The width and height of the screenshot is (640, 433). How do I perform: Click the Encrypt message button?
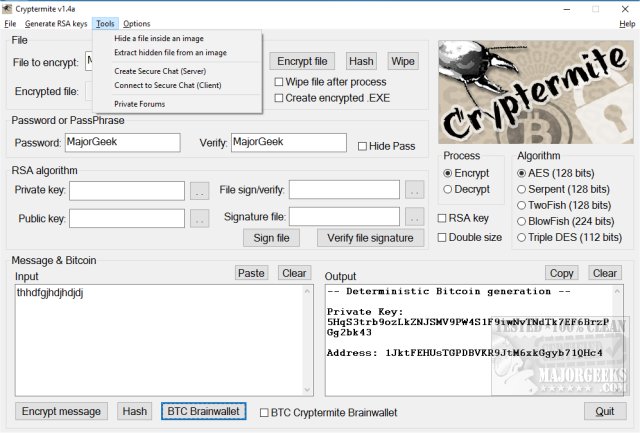click(x=61, y=411)
